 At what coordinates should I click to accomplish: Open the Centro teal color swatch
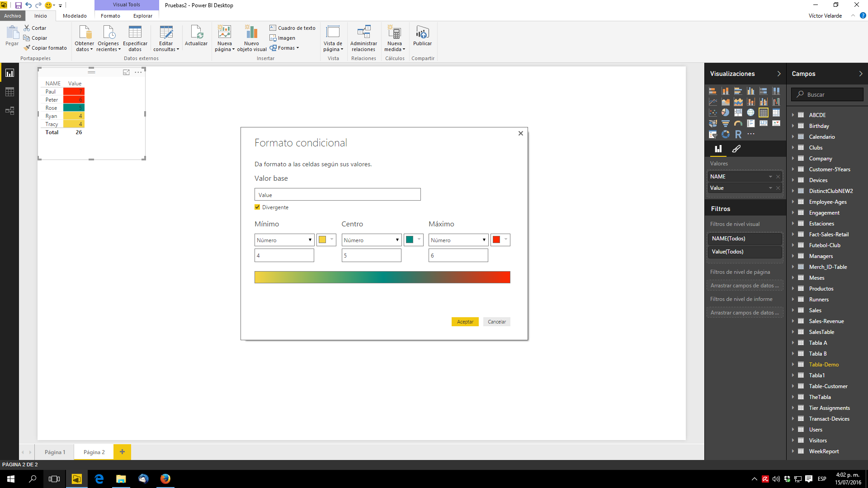click(414, 240)
